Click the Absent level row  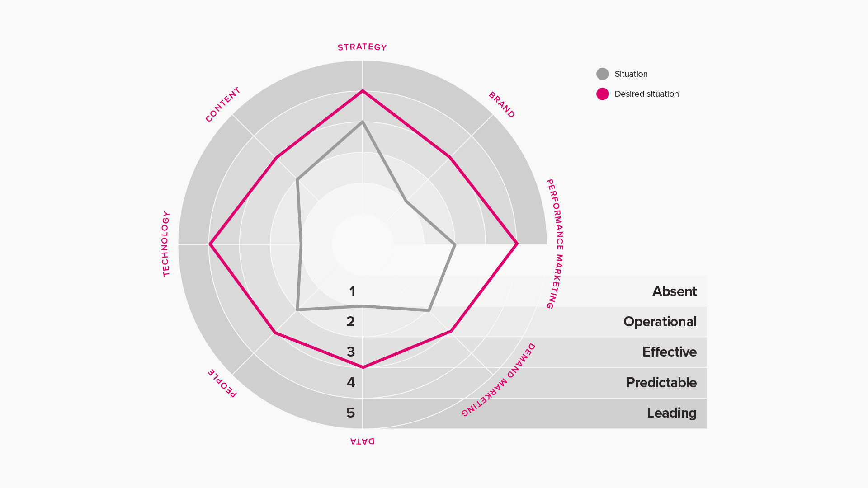pos(534,291)
